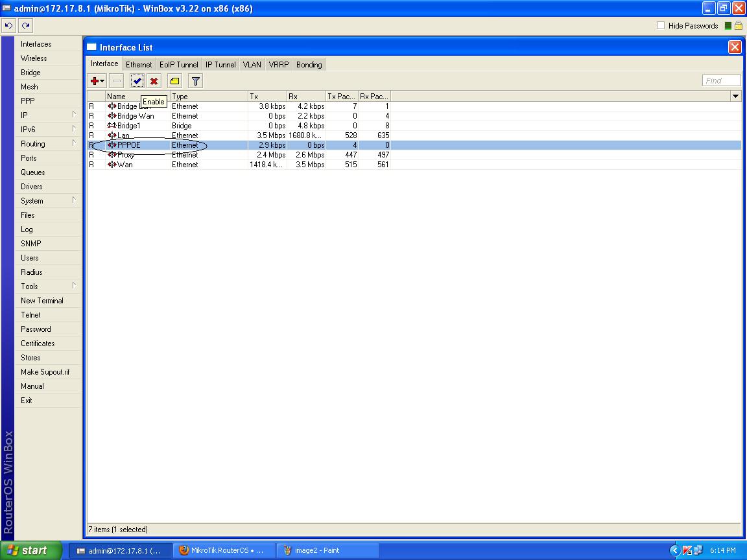This screenshot has width=747, height=560.
Task: Click Make Supout.rif
Action: [47, 372]
